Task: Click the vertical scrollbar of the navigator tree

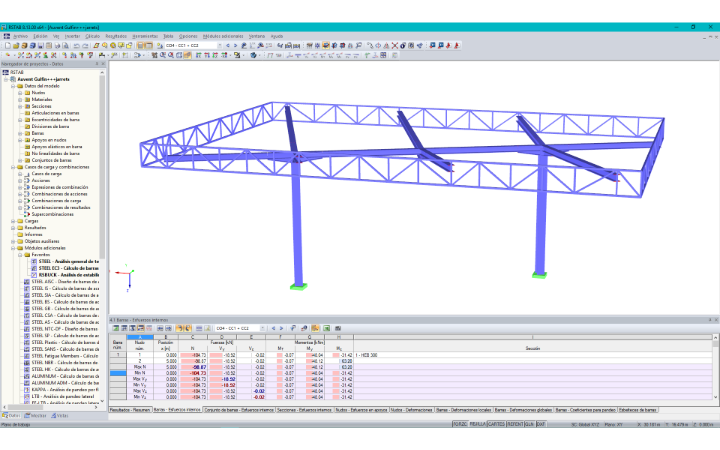Action: pos(102,168)
